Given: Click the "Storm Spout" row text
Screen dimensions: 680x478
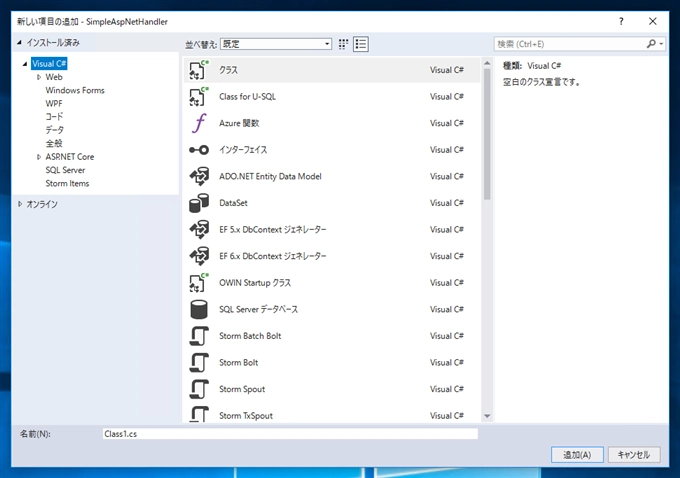Looking at the screenshot, I should click(x=242, y=389).
